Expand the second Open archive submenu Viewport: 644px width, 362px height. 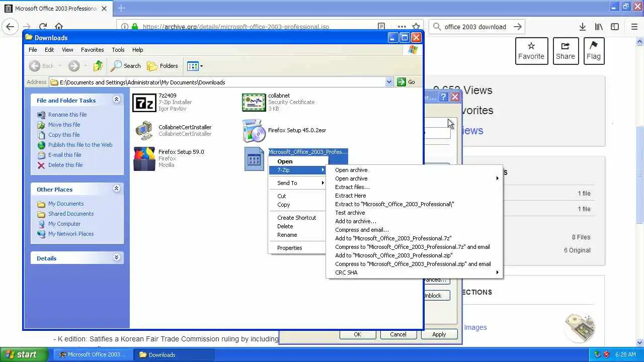[x=414, y=178]
